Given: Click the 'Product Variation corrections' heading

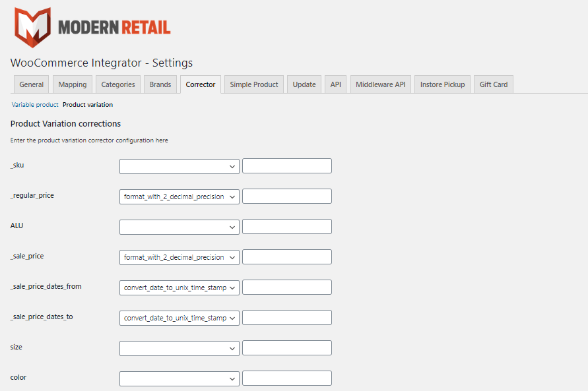Looking at the screenshot, I should pyautogui.click(x=65, y=123).
